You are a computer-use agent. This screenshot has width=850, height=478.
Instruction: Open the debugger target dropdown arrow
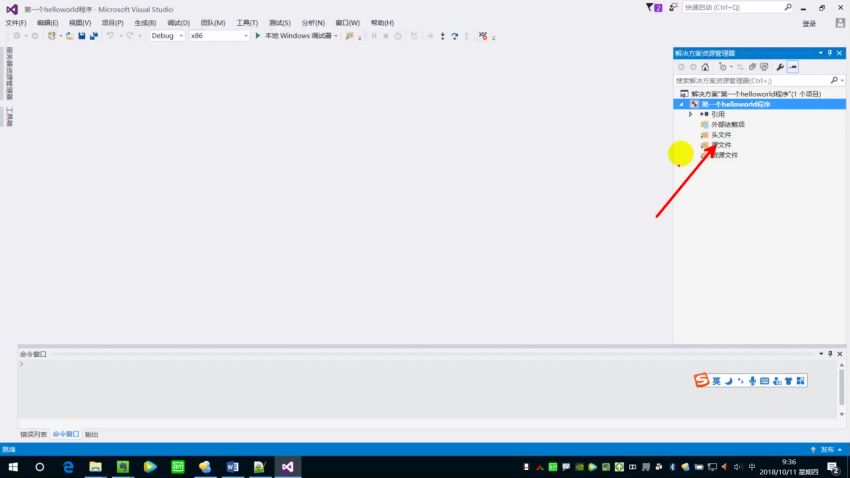pos(336,36)
